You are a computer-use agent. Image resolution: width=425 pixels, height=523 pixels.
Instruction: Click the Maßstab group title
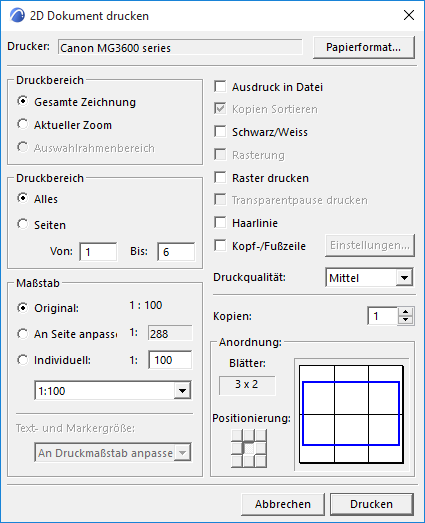(x=38, y=283)
